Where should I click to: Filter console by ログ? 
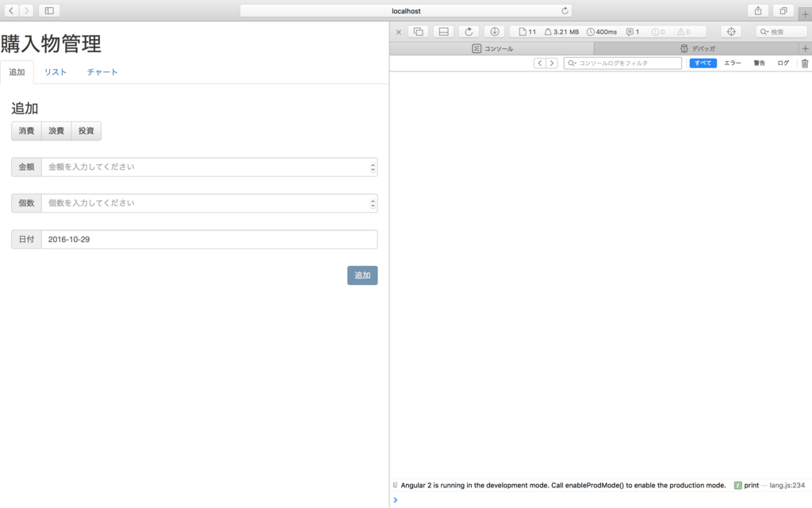[x=783, y=63]
